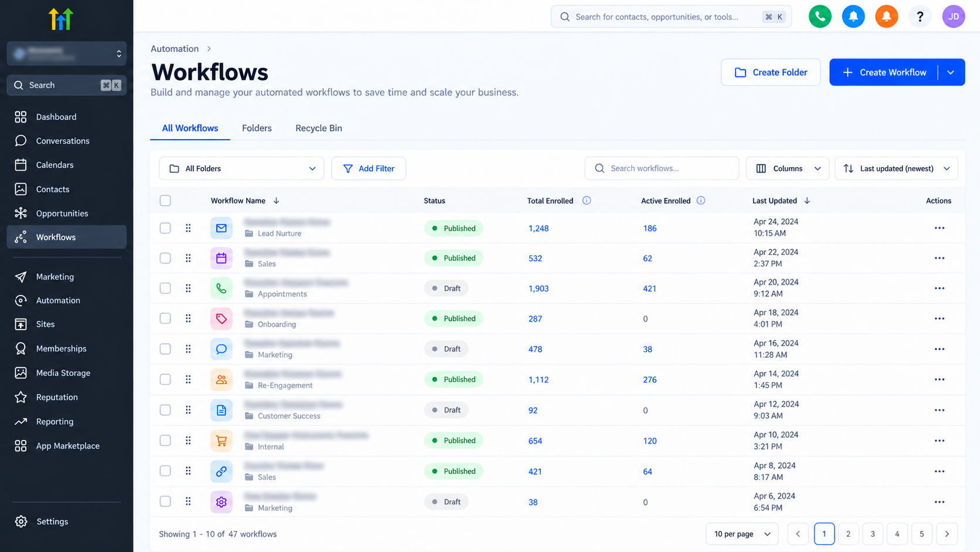Click the Add Filter button
Image resolution: width=980 pixels, height=552 pixels.
coord(369,168)
